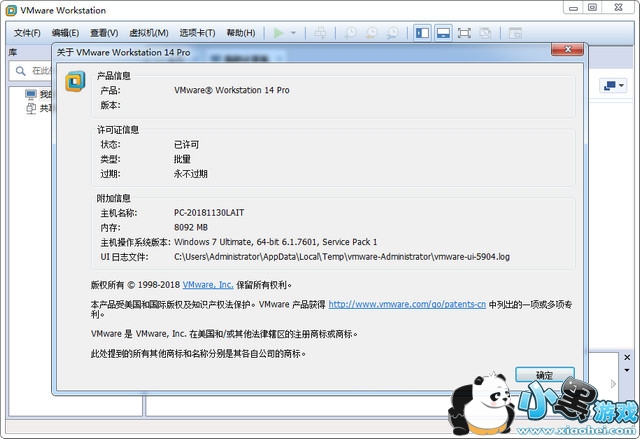Open the 文件(F) menu

(27, 33)
